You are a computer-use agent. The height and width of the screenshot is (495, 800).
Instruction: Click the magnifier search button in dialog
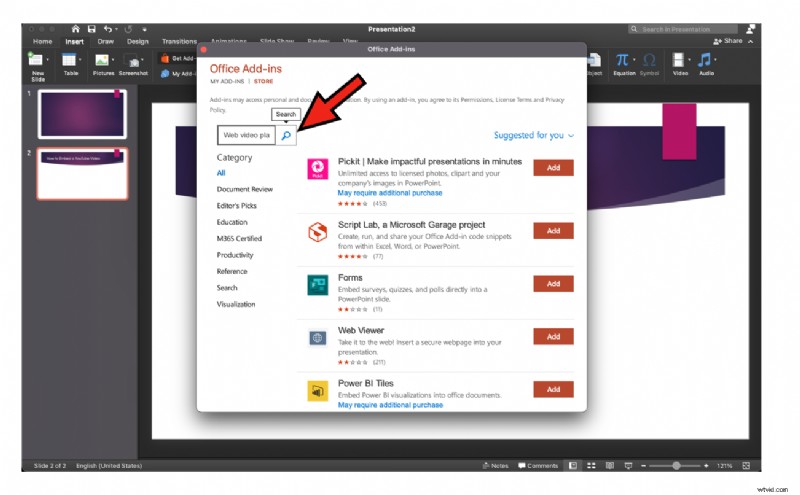pyautogui.click(x=286, y=135)
